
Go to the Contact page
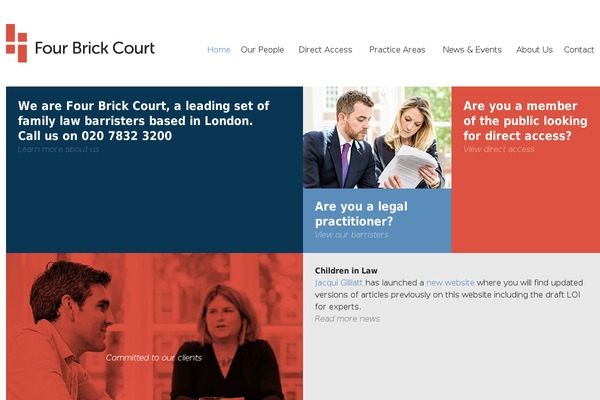coord(579,50)
